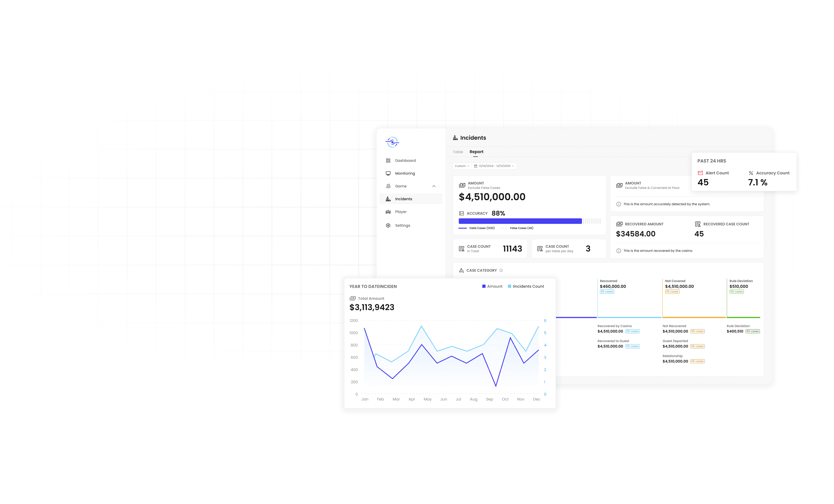This screenshot has width=834, height=504.
Task: Click the Player group icon
Action: click(388, 212)
